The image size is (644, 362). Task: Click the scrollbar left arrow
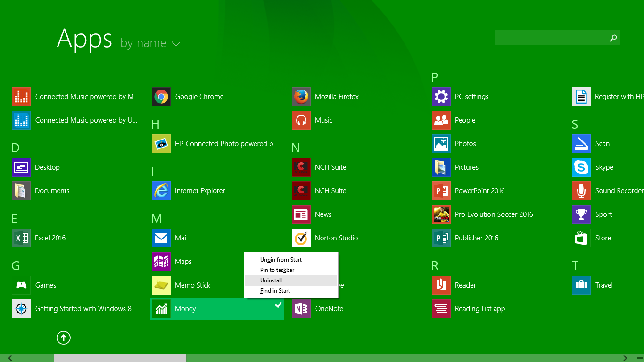pyautogui.click(x=10, y=358)
